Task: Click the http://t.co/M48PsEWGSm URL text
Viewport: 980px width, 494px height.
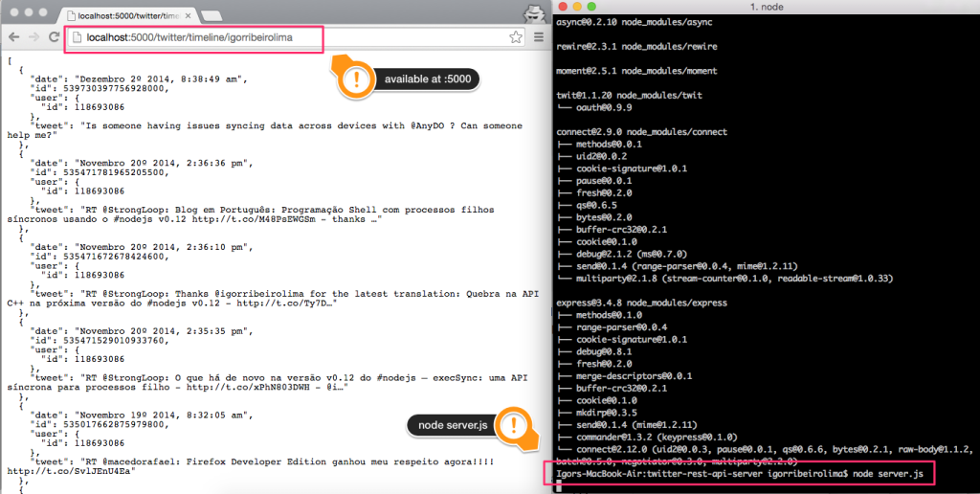Action: [254, 219]
